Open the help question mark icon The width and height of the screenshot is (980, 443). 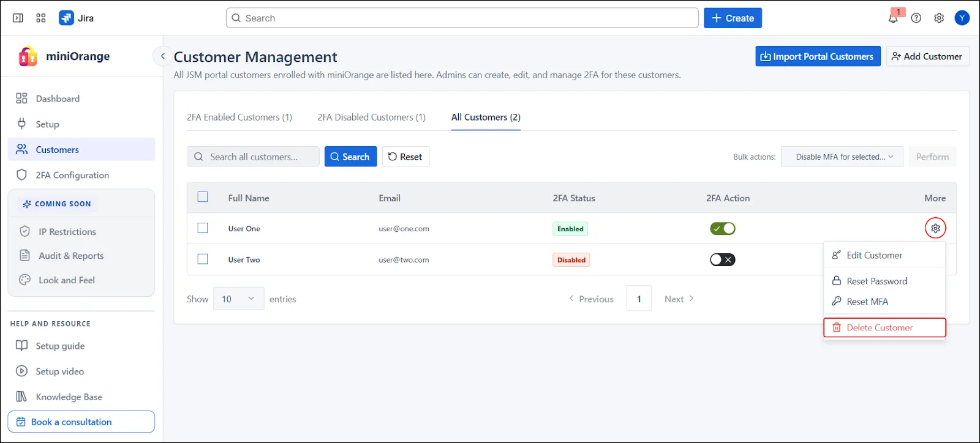[916, 18]
